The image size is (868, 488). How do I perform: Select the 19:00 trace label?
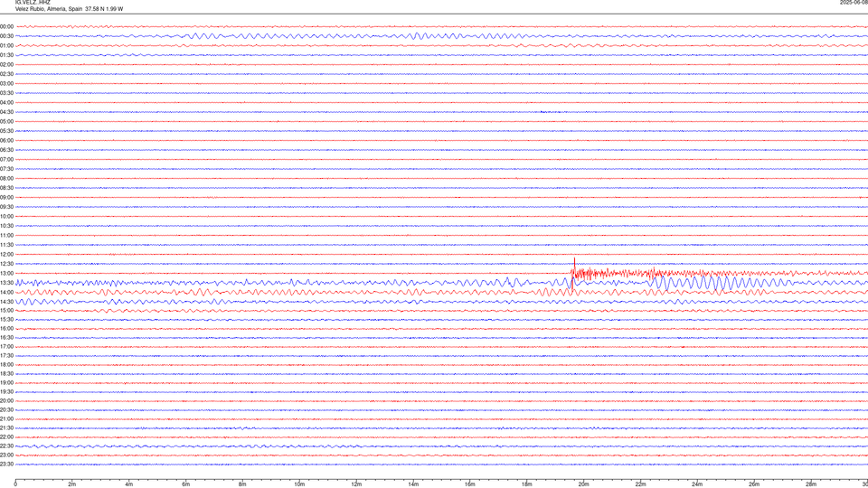click(6, 383)
